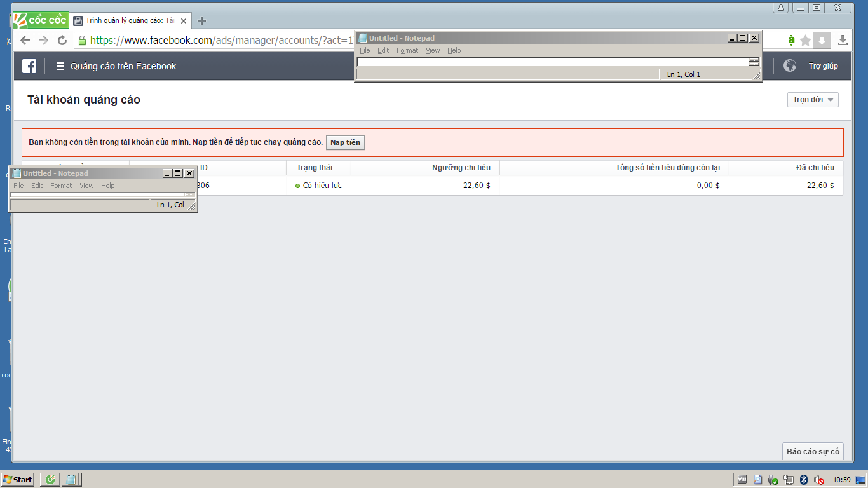Click the 0,00 $ remaining balance cell

tap(708, 186)
